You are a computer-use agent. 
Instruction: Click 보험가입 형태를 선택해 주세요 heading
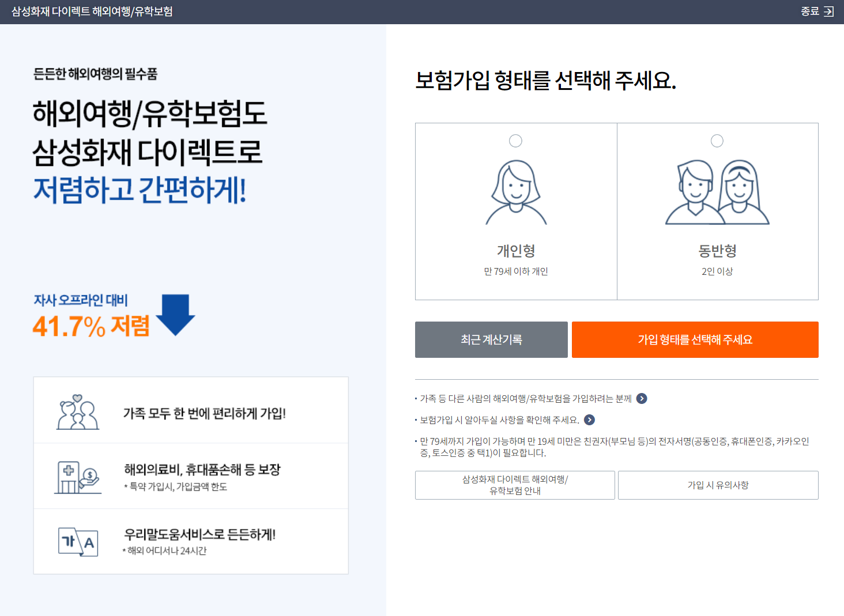coord(545,80)
